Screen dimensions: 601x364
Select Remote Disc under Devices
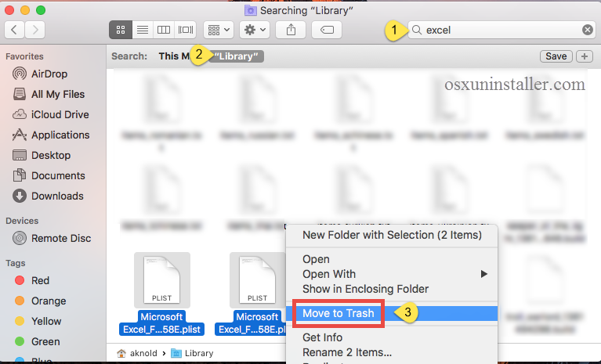(61, 238)
